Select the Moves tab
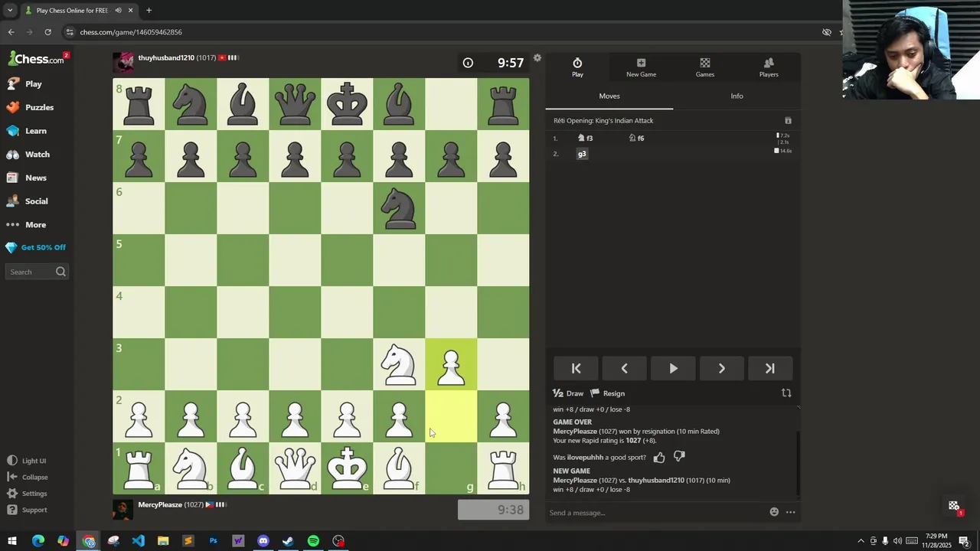The height and width of the screenshot is (551, 980). [609, 96]
